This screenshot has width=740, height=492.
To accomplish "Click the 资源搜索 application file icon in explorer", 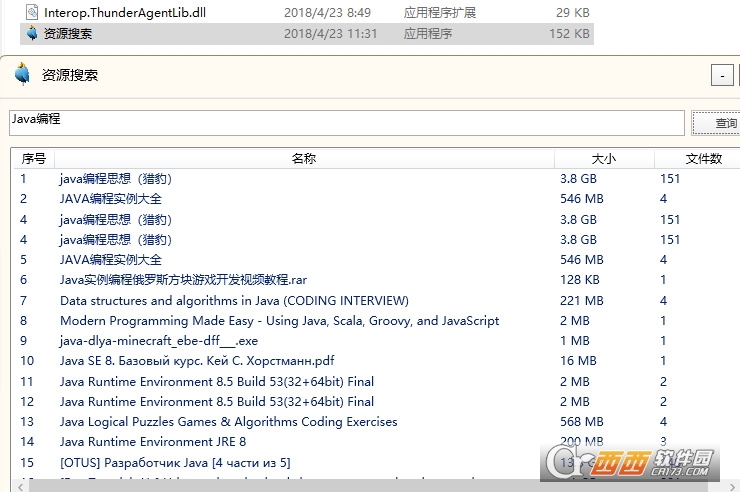I will click(x=32, y=33).
